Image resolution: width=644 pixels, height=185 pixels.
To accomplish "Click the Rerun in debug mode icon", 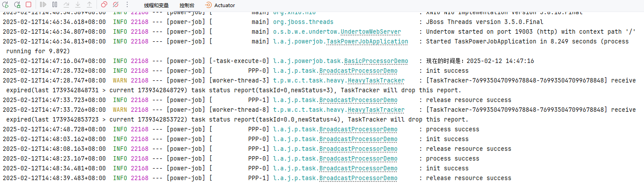I will point(17,5).
